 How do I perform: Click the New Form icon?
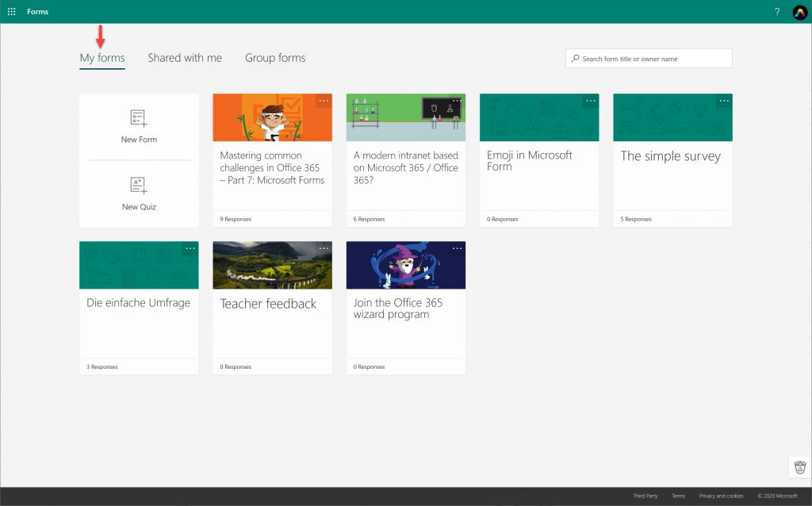click(x=138, y=117)
